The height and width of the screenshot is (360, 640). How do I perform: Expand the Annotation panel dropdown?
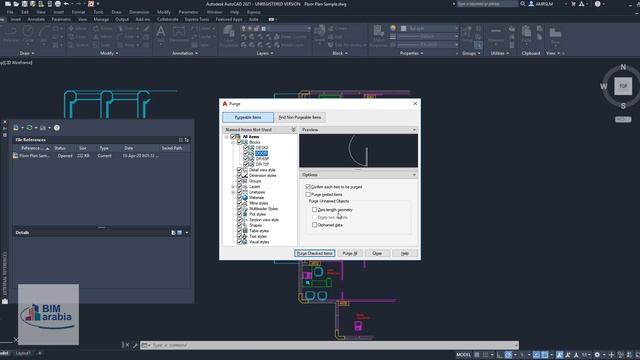pos(185,53)
